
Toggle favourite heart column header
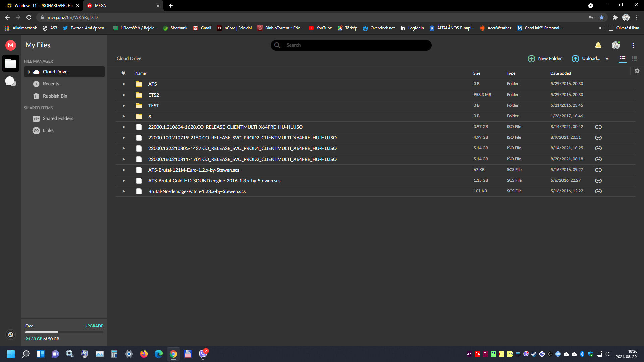tap(123, 73)
